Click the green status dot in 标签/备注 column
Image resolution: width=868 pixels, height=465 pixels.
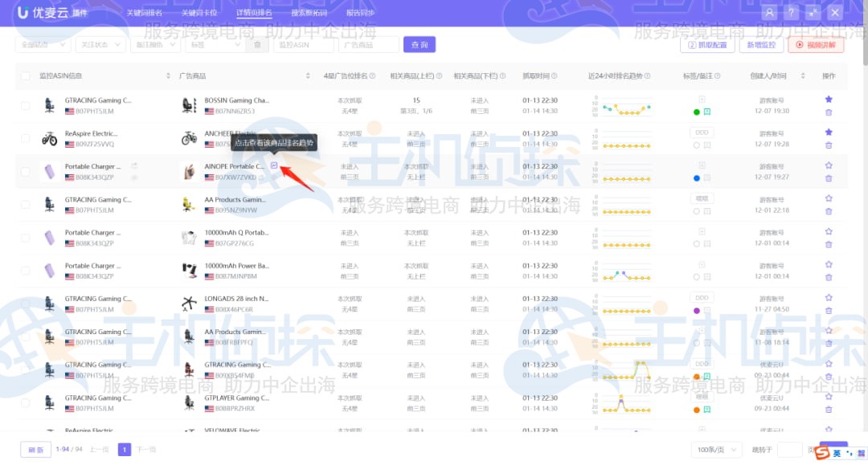696,112
